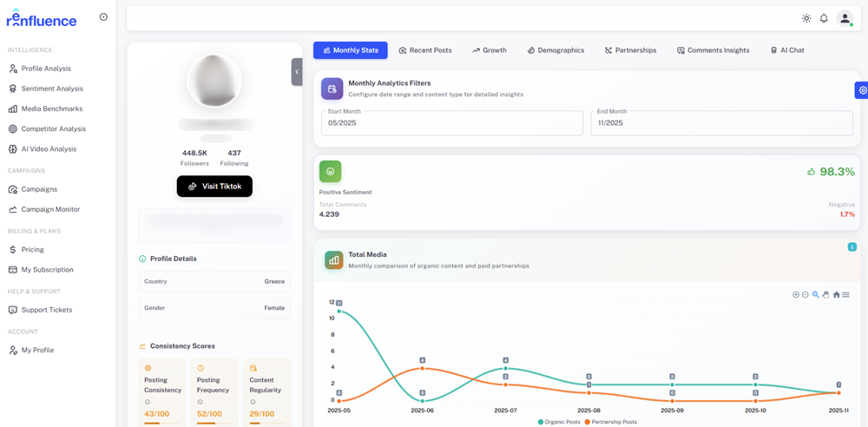868x427 pixels.
Task: Click the Visit Tiktok button
Action: point(214,187)
